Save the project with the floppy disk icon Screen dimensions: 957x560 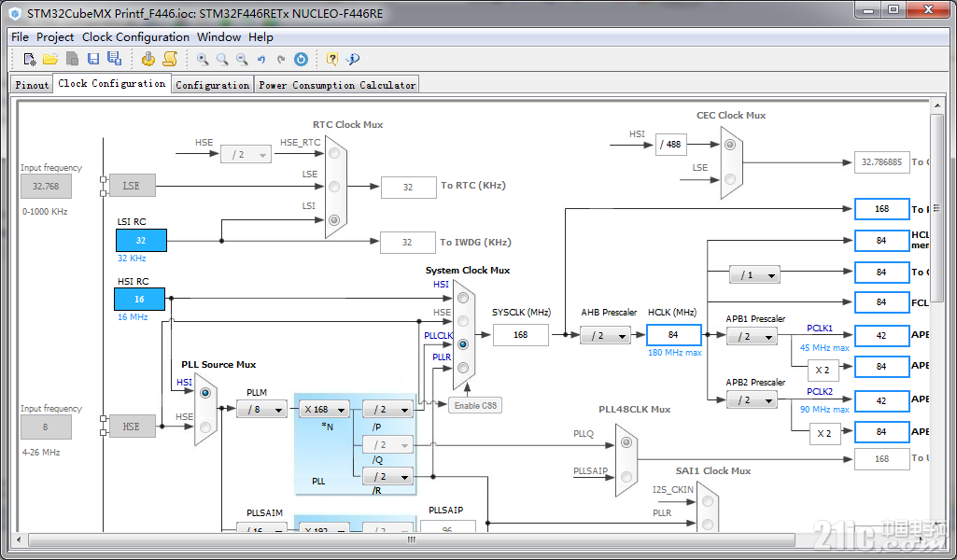coord(92,59)
